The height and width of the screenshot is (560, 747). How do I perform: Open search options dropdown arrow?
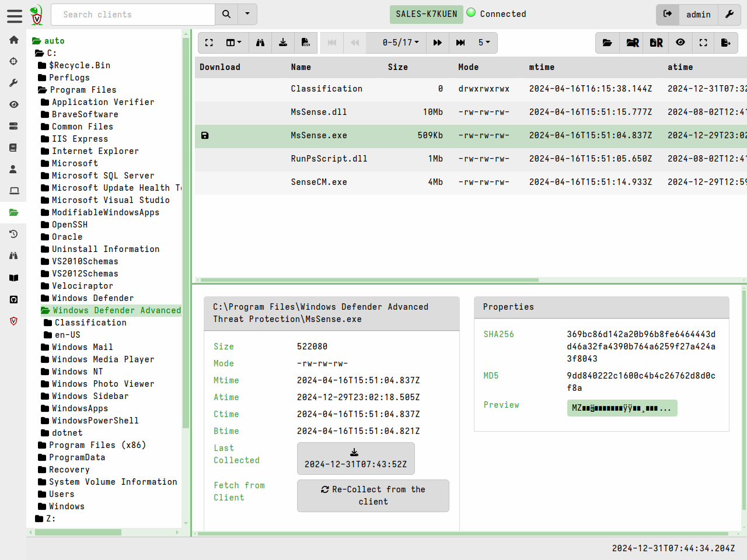[247, 15]
